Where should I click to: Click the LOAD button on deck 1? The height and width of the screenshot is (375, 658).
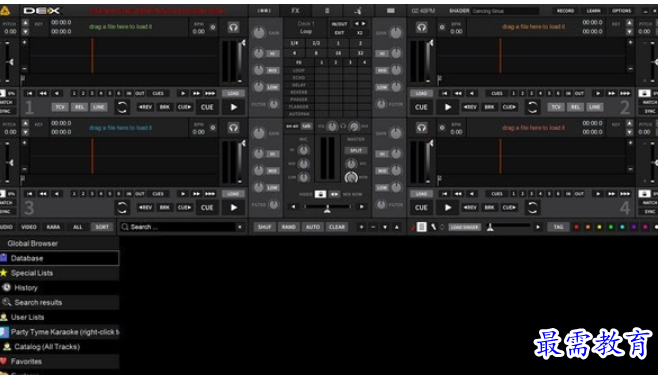(233, 93)
